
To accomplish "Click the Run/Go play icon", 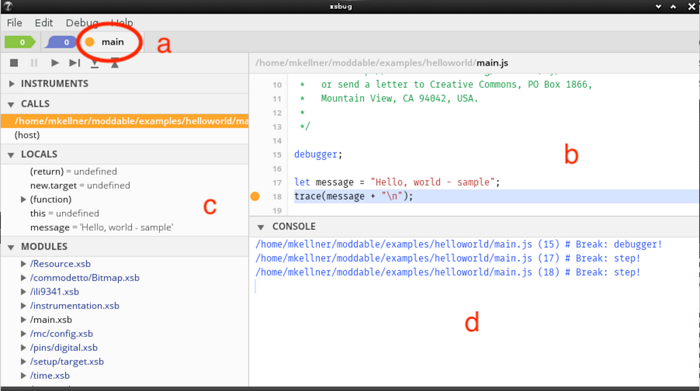I will 54,63.
